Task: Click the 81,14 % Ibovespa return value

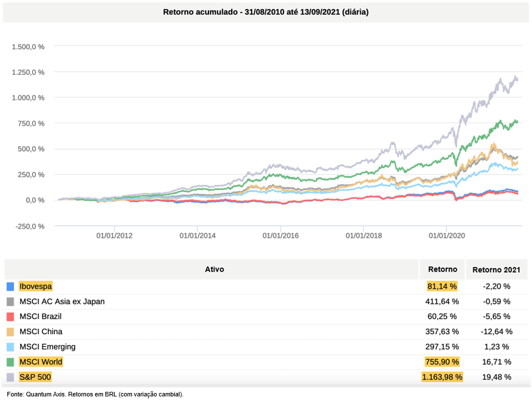Action: pyautogui.click(x=442, y=287)
